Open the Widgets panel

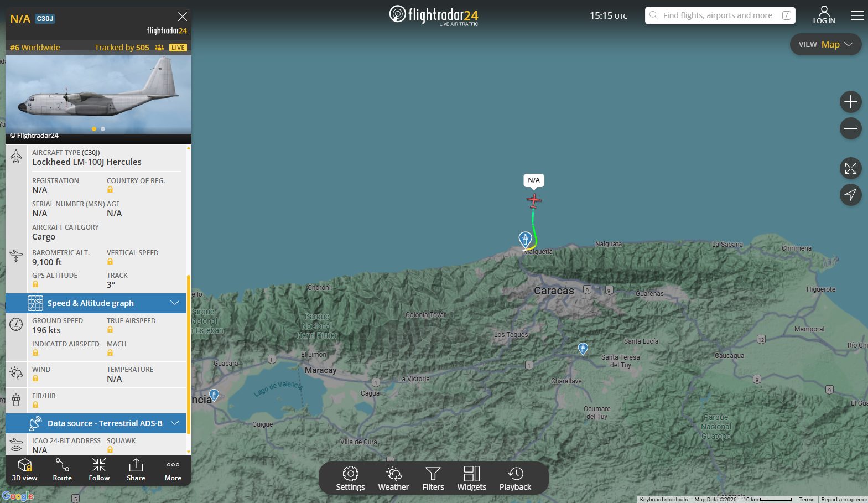[x=471, y=478]
